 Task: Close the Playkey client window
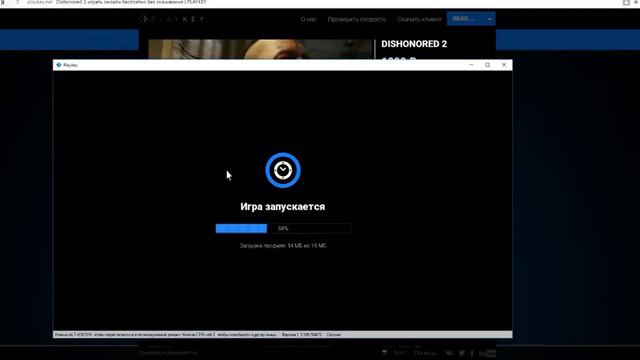point(504,65)
